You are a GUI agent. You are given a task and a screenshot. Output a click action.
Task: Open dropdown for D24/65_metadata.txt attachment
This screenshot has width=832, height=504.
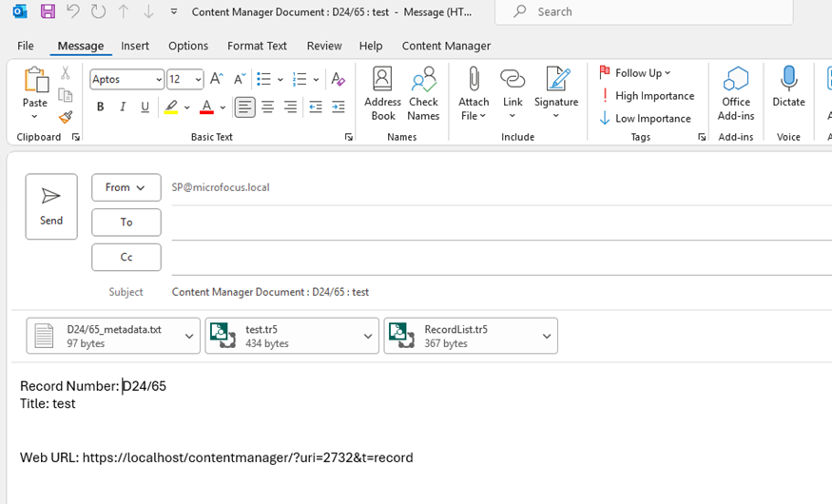189,336
